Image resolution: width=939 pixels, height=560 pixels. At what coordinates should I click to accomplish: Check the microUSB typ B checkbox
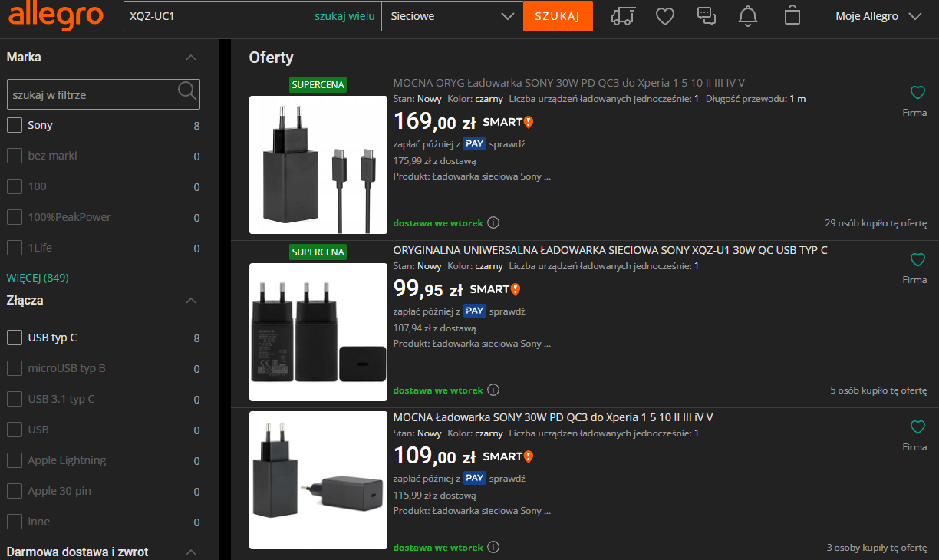(15, 368)
